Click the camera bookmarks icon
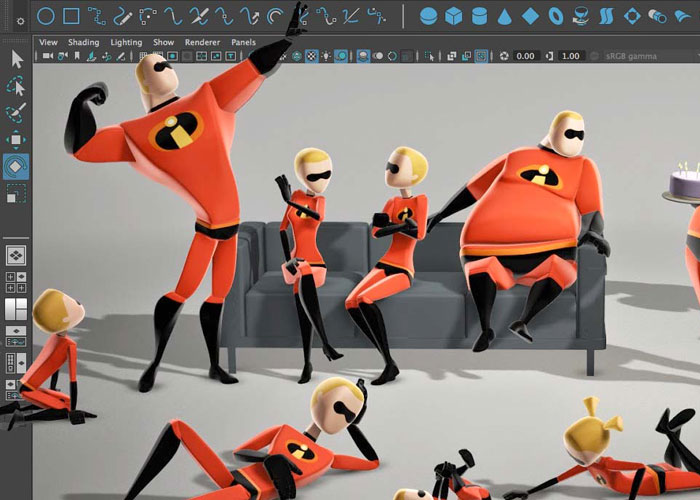700x500 pixels. tap(77, 56)
